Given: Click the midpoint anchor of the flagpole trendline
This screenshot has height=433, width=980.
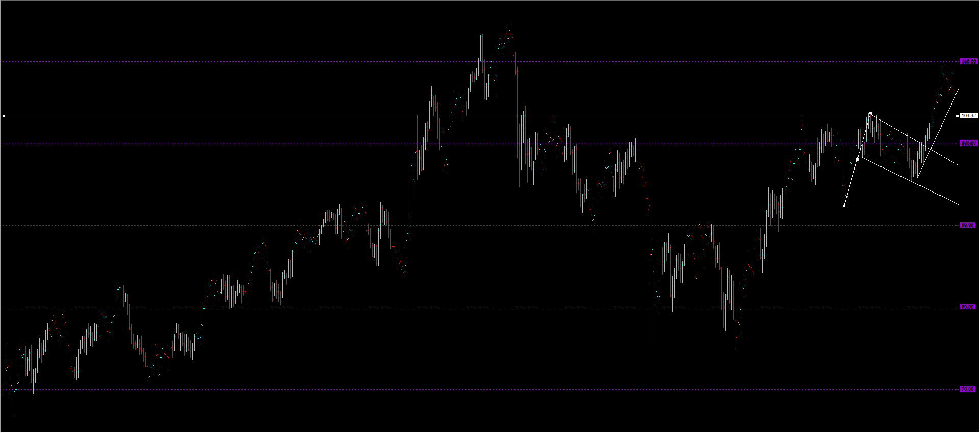Looking at the screenshot, I should [857, 160].
